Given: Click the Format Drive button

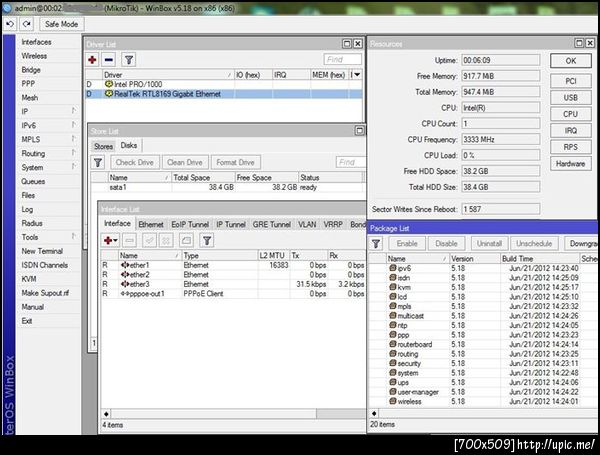Looking at the screenshot, I should [235, 163].
